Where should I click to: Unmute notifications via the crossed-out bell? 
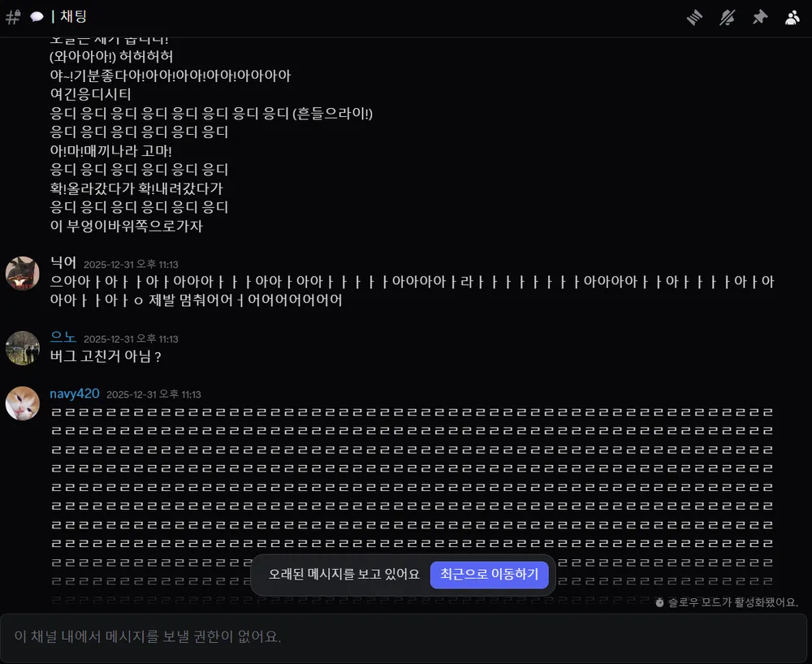pyautogui.click(x=727, y=16)
